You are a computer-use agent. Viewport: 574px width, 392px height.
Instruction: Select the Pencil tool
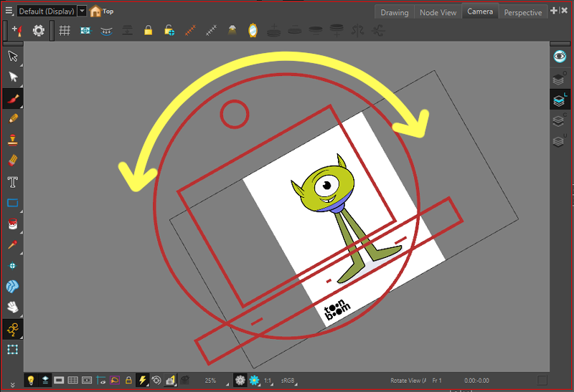pyautogui.click(x=12, y=118)
